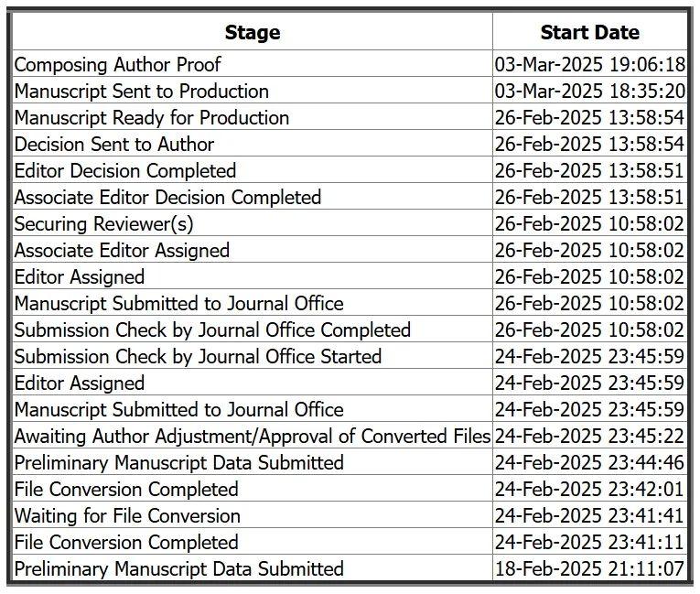The image size is (700, 594).
Task: Select the Securing Reviewer(s) stage
Action: (103, 223)
